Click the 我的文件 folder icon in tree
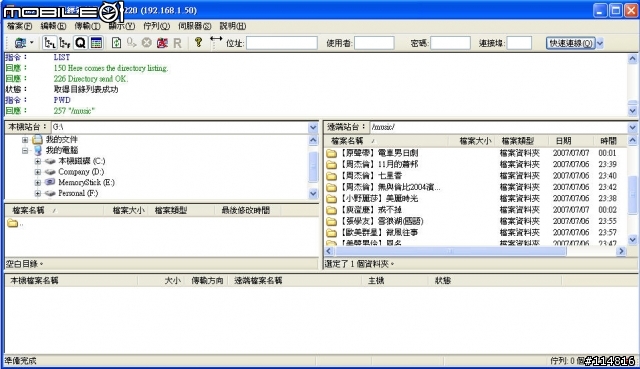The width and height of the screenshot is (640, 369). coord(37,140)
